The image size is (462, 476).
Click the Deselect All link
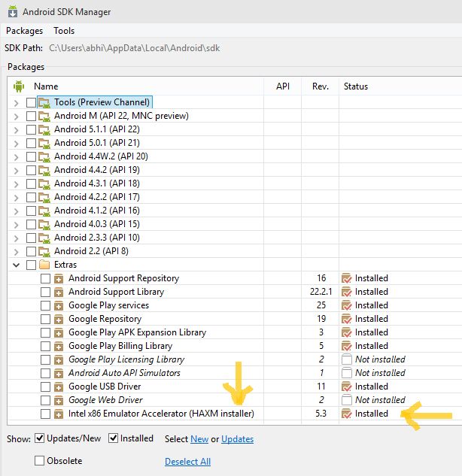coord(187,461)
